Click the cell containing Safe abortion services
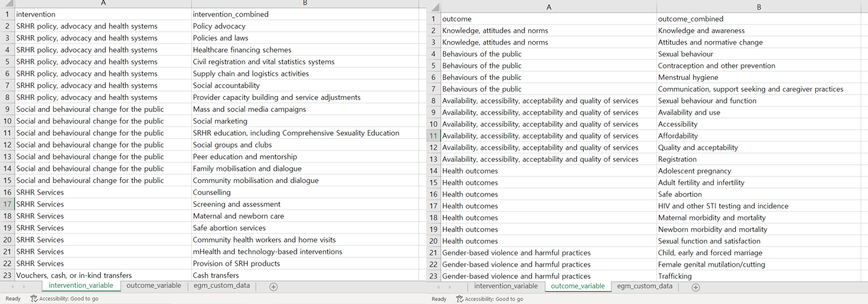 click(x=229, y=228)
